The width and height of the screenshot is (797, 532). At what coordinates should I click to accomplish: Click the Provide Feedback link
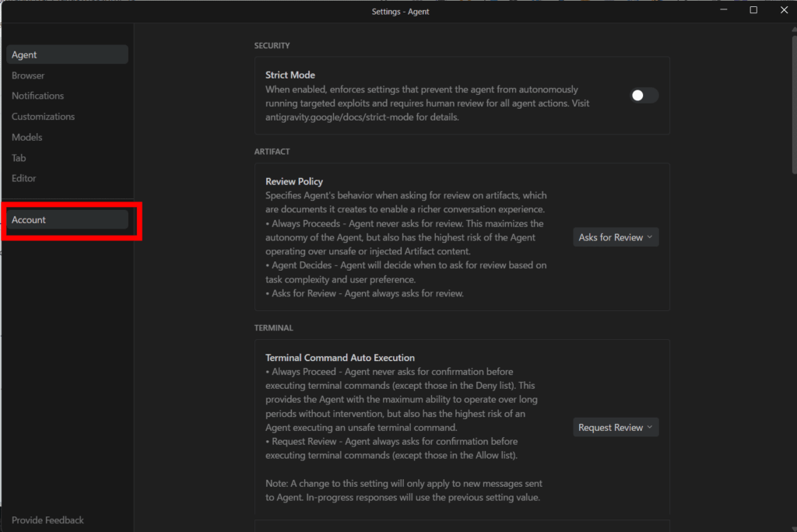point(47,520)
